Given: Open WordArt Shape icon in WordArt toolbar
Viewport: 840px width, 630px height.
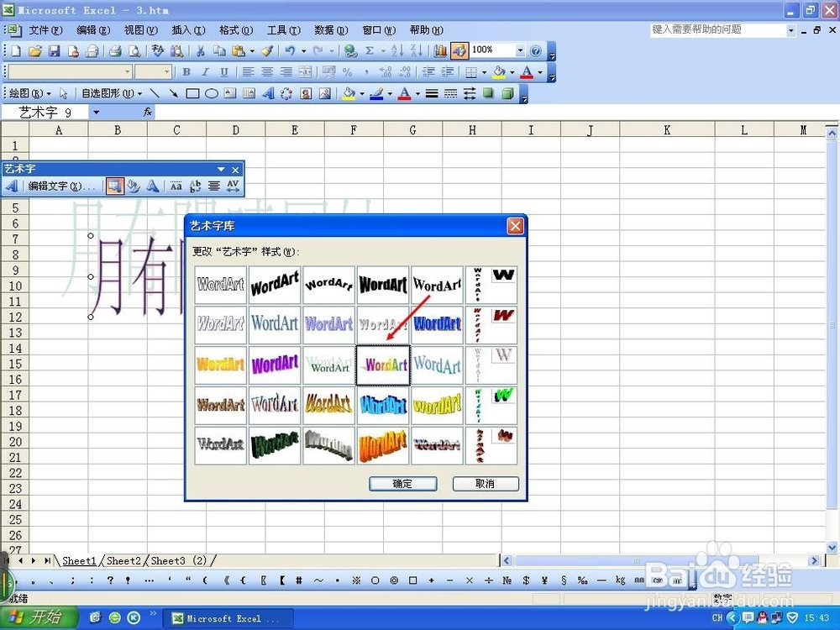Looking at the screenshot, I should [153, 186].
